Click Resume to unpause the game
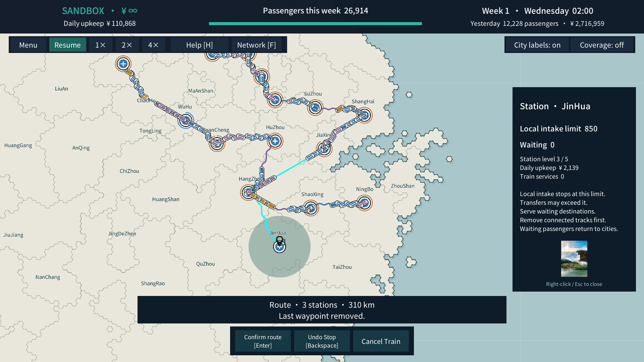 (67, 45)
